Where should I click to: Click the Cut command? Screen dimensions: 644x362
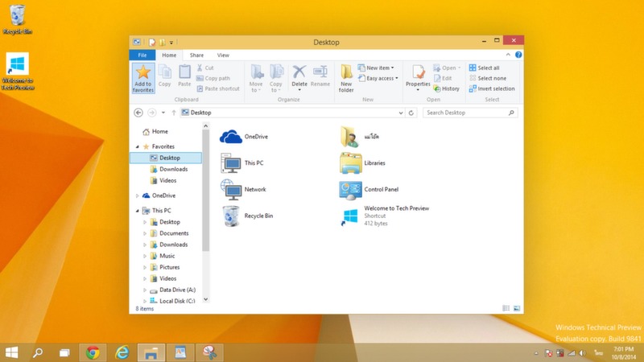coord(205,68)
